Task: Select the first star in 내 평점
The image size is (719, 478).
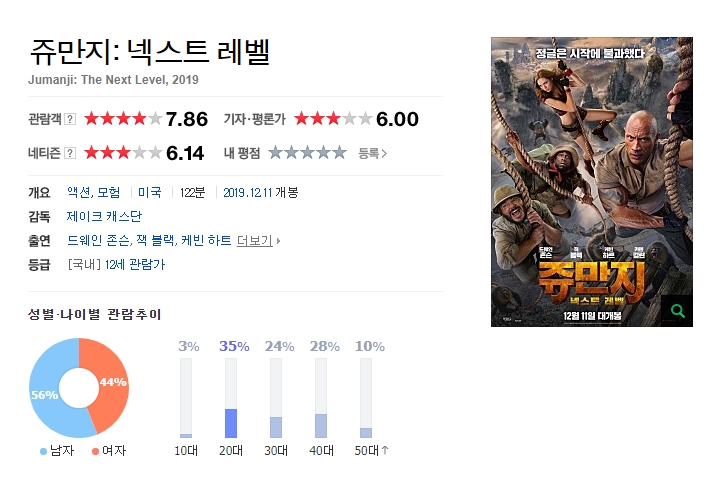Action: tap(276, 152)
